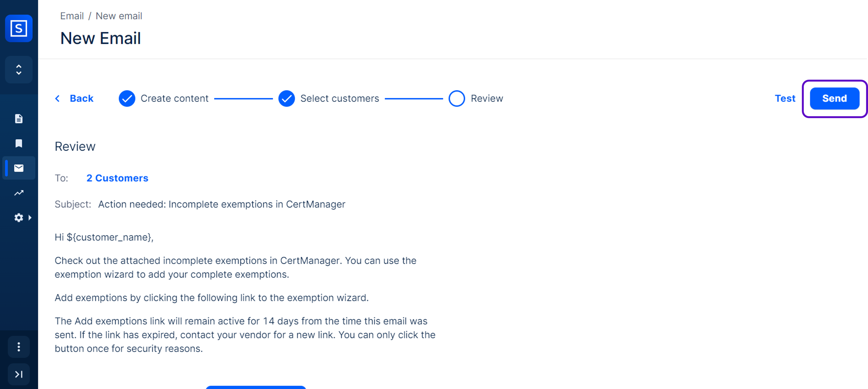Screen dimensions: 868x389
Task: Click the Select customers step label
Action: tap(339, 98)
